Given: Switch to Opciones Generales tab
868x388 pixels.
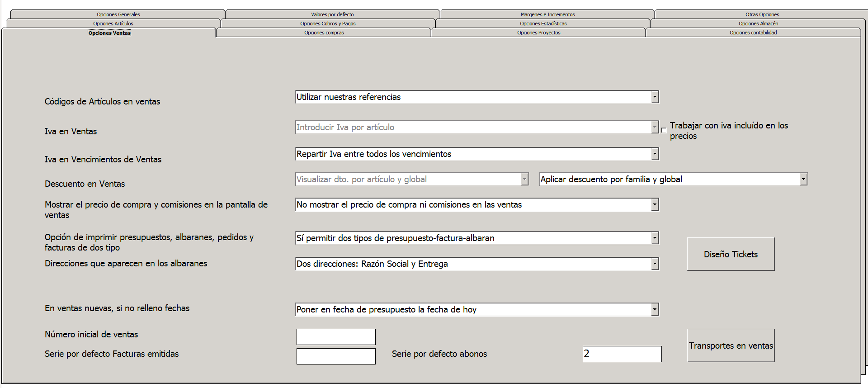Looking at the screenshot, I should pyautogui.click(x=118, y=14).
